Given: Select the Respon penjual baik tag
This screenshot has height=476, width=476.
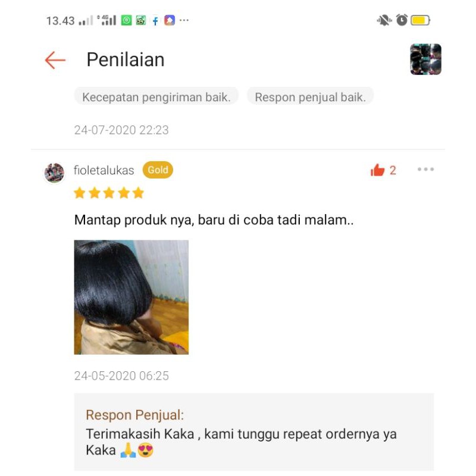Looking at the screenshot, I should [310, 97].
